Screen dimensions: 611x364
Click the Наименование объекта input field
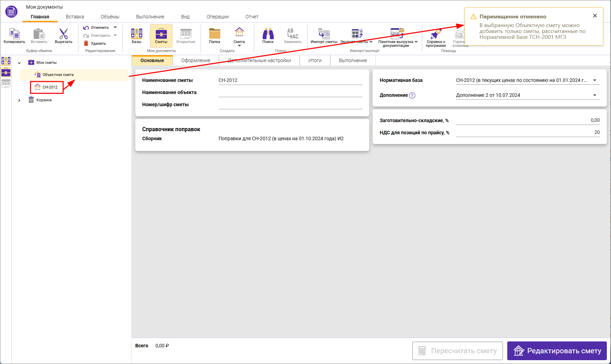[x=290, y=92]
